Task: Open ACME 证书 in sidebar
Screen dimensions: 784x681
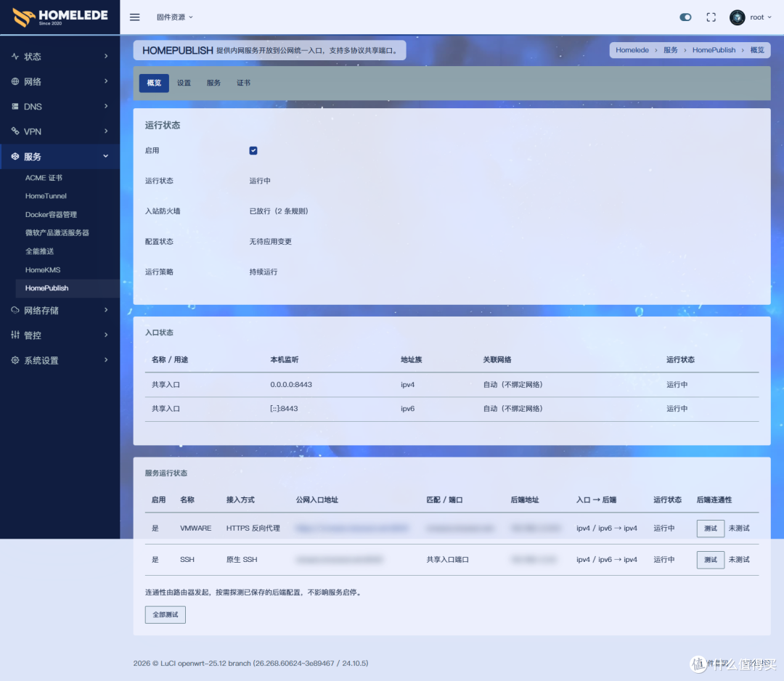Action: (x=44, y=178)
